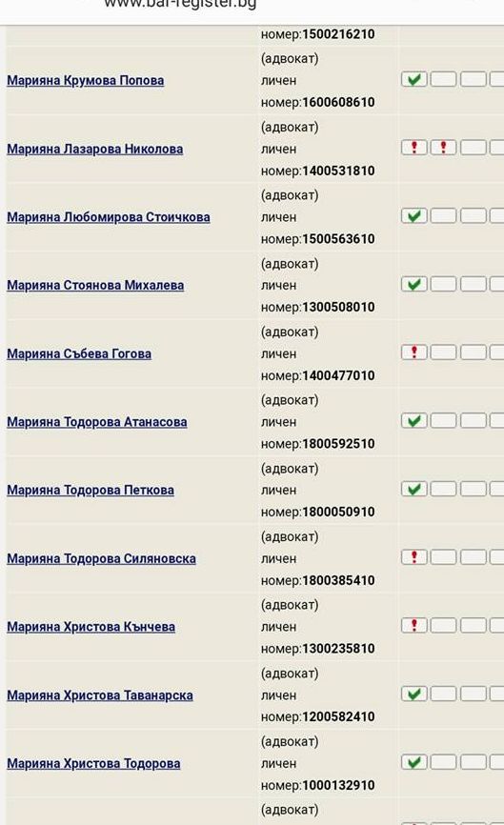The width and height of the screenshot is (504, 825).
Task: Click personal number 1800592510 text
Action: (x=338, y=444)
